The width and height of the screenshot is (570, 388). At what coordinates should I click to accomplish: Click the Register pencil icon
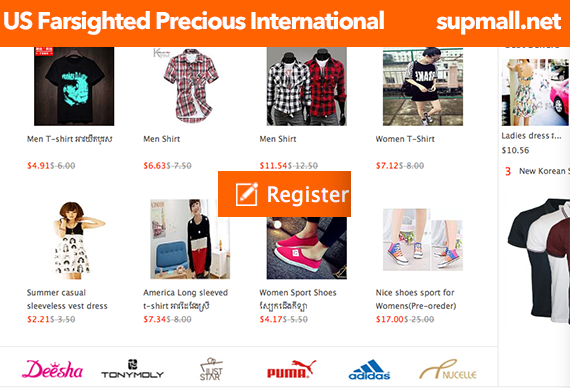click(x=247, y=194)
